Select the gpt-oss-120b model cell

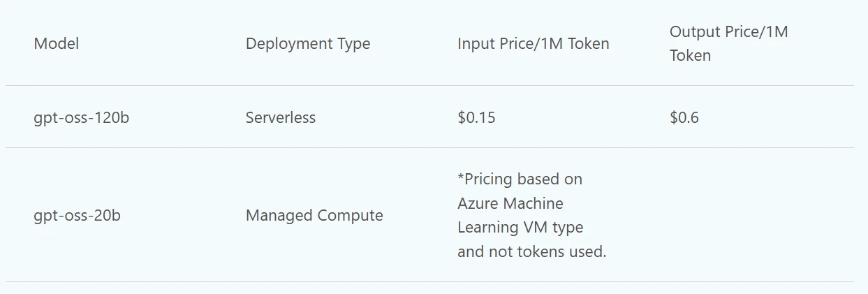[81, 117]
